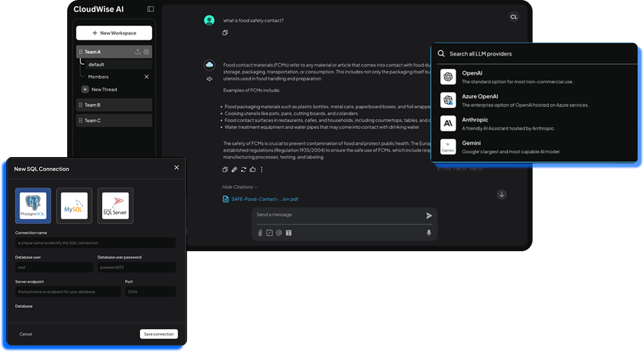Click the Anthropic provider logo
644x352 pixels.
(x=448, y=123)
